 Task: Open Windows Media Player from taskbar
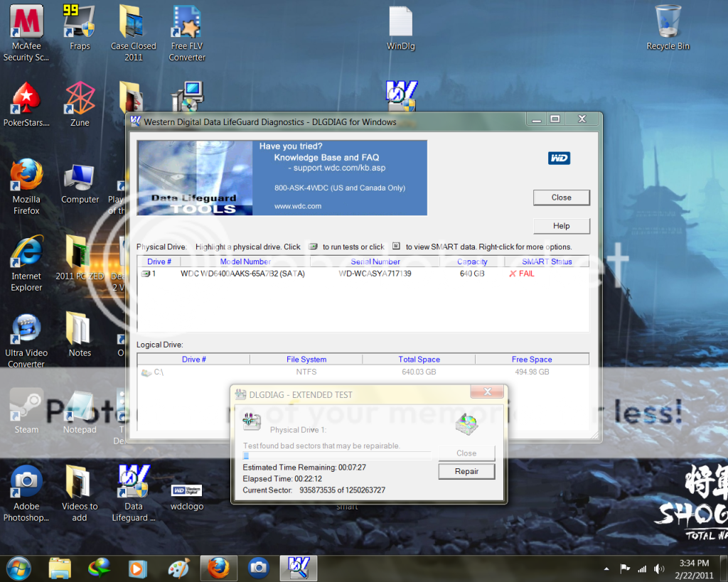tap(137, 568)
